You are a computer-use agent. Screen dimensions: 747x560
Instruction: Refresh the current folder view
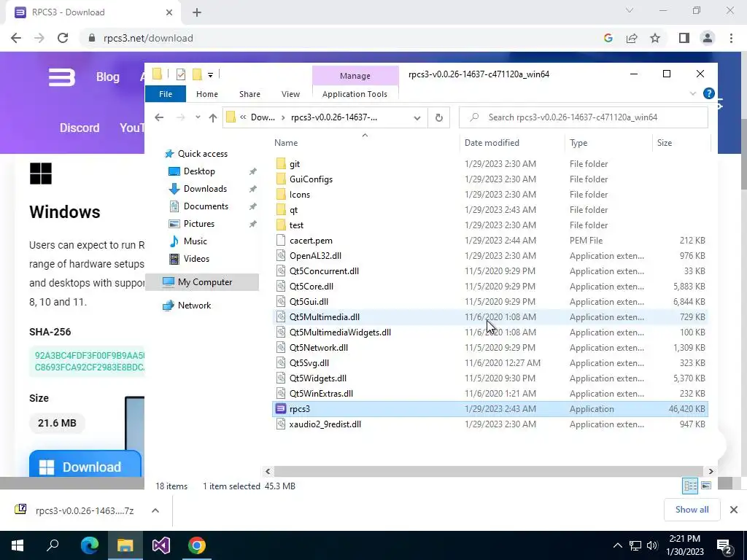[x=438, y=117]
